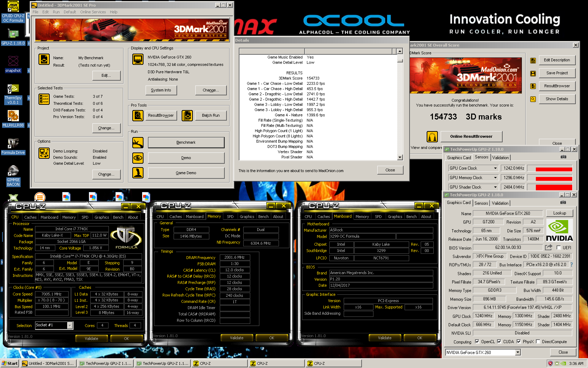Switch to Untitled - 3DMark2001 taskbar item
The height and width of the screenshot is (368, 588).
point(48,363)
